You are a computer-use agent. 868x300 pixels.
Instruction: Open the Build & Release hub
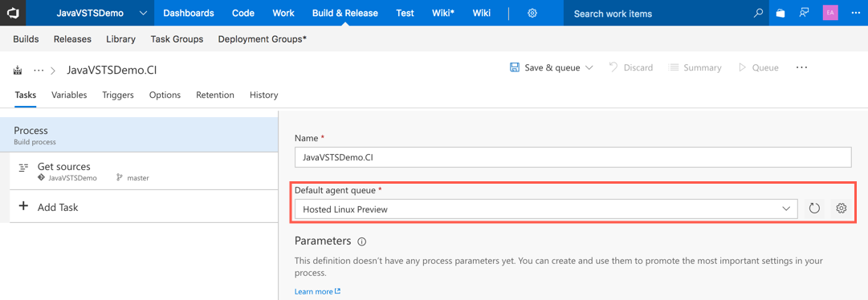[x=345, y=14]
